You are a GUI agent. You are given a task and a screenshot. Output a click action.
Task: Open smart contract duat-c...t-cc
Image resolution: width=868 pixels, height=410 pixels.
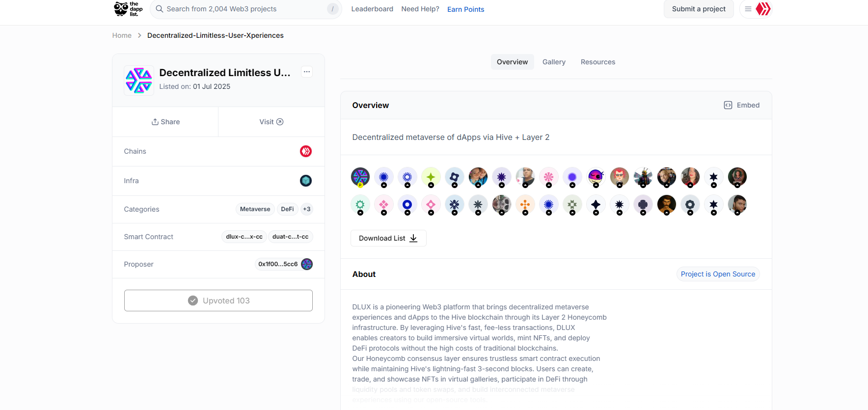pos(291,237)
